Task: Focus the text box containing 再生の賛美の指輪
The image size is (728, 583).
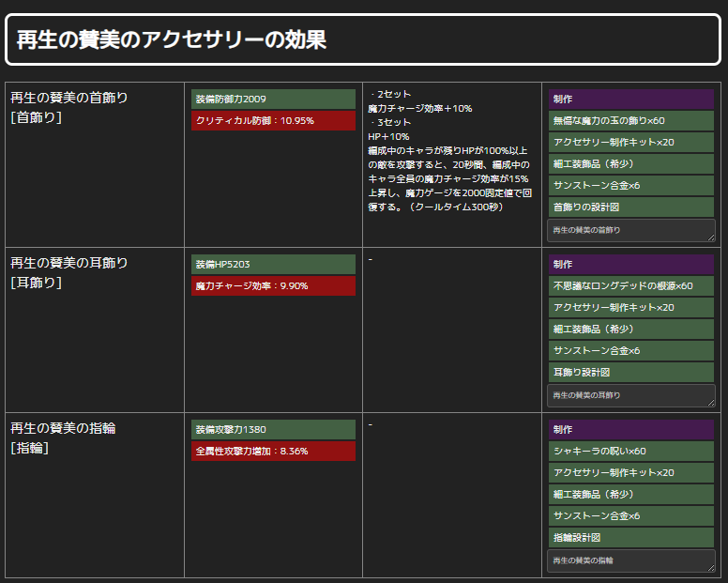Action: [x=631, y=560]
